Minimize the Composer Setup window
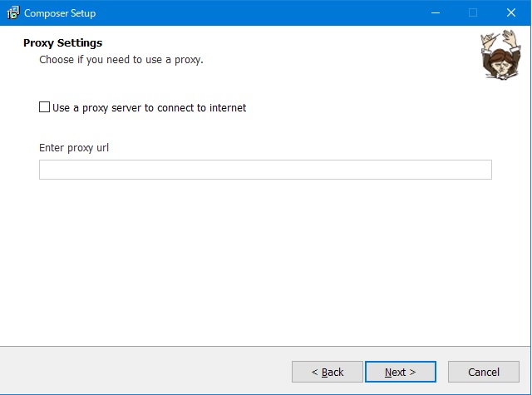This screenshot has width=532, height=395. [435, 12]
